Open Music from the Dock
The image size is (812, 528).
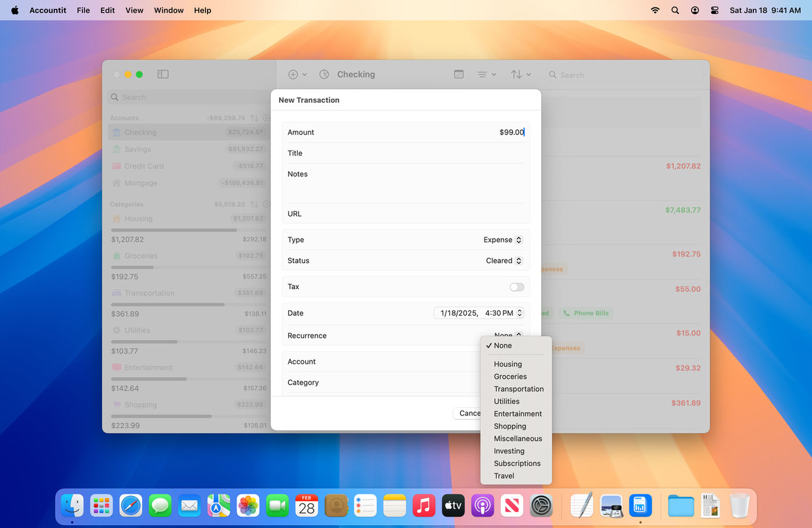(424, 506)
